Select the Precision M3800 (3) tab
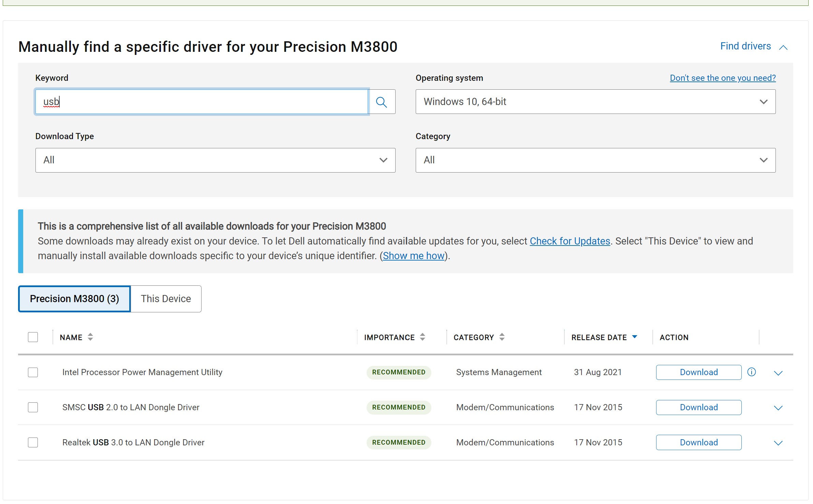813x504 pixels. tap(74, 299)
